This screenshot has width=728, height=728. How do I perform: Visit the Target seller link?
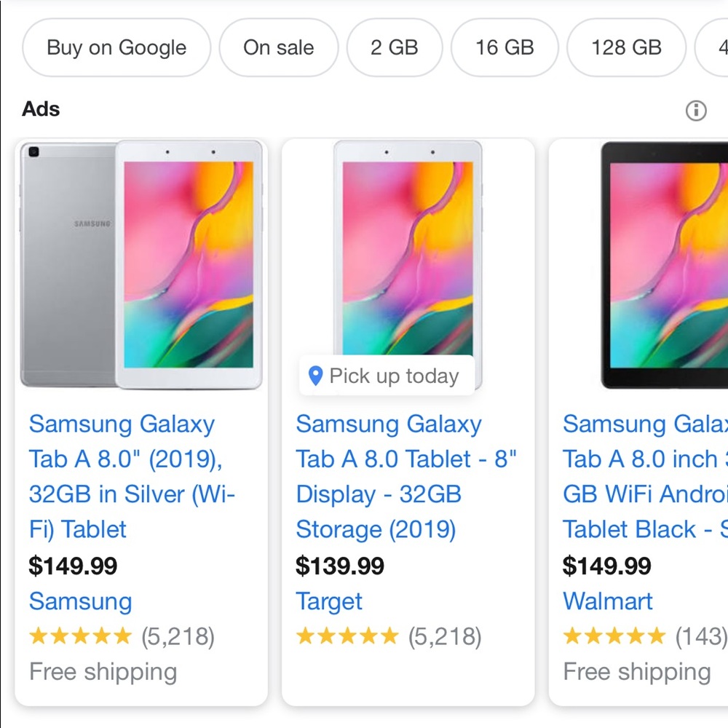[x=329, y=601]
